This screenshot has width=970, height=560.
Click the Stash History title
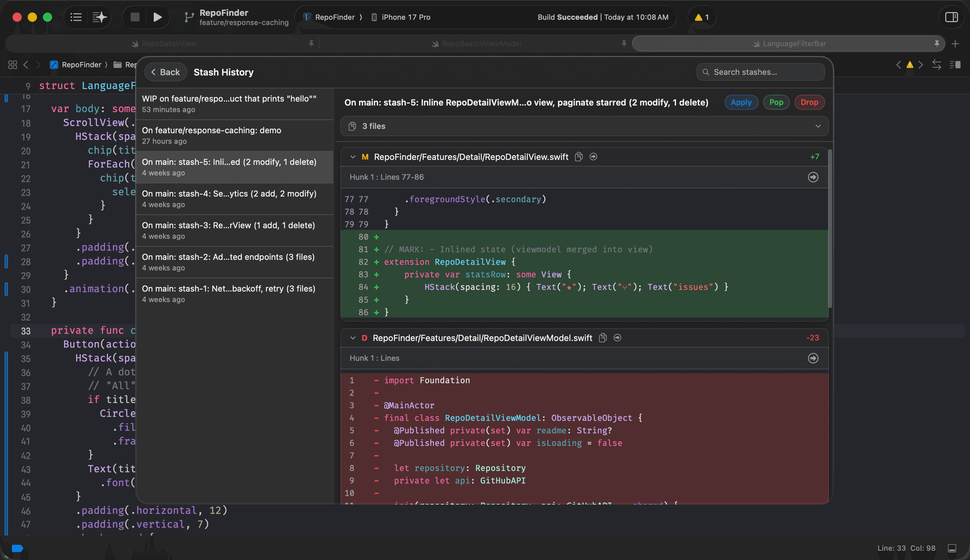click(224, 72)
